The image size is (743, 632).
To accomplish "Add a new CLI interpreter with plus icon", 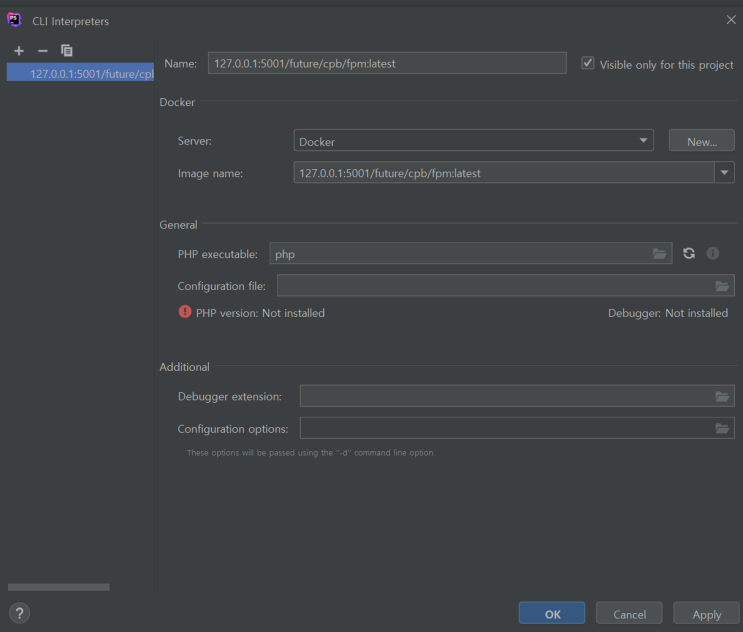I will pyautogui.click(x=19, y=51).
